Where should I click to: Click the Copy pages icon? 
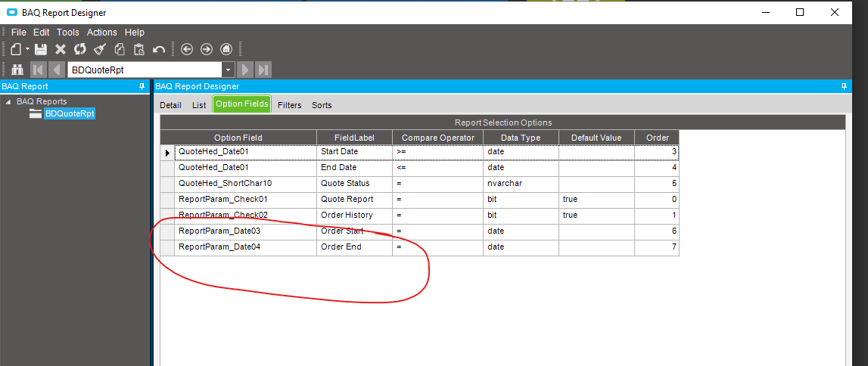[x=120, y=49]
